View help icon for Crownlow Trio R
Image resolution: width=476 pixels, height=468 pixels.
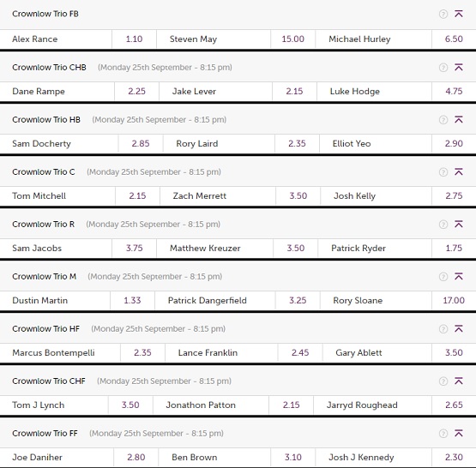(443, 225)
